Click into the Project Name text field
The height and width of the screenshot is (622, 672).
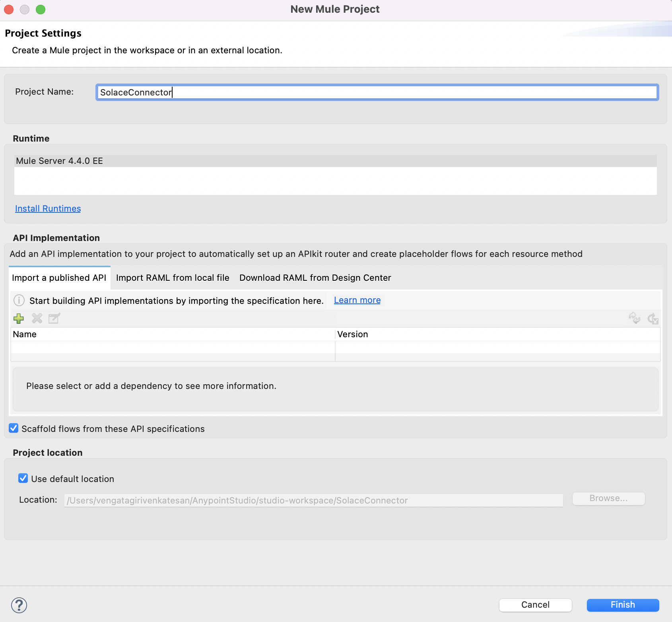click(376, 92)
